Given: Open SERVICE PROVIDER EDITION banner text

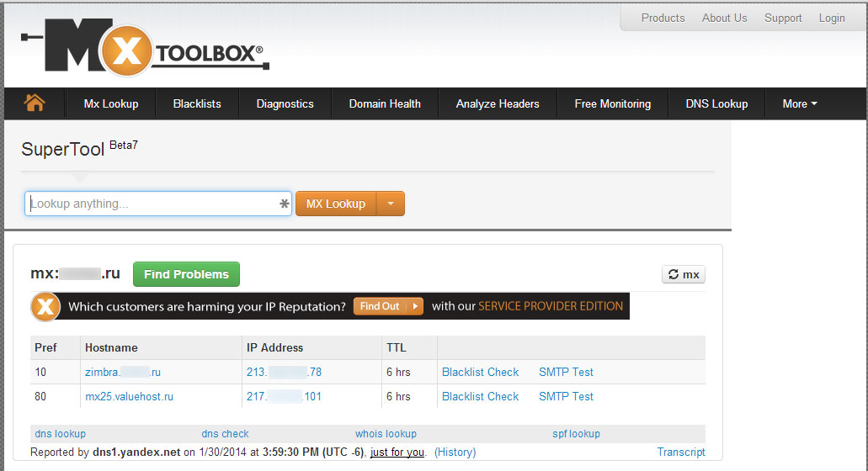Looking at the screenshot, I should pyautogui.click(x=551, y=306).
